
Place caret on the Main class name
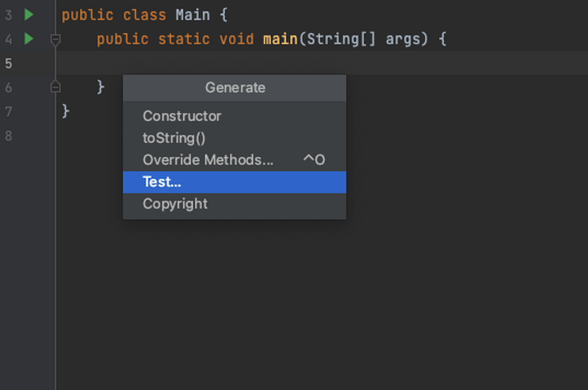[193, 15]
